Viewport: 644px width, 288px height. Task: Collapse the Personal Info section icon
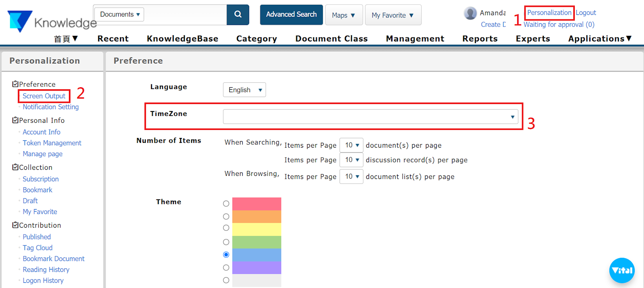click(15, 120)
